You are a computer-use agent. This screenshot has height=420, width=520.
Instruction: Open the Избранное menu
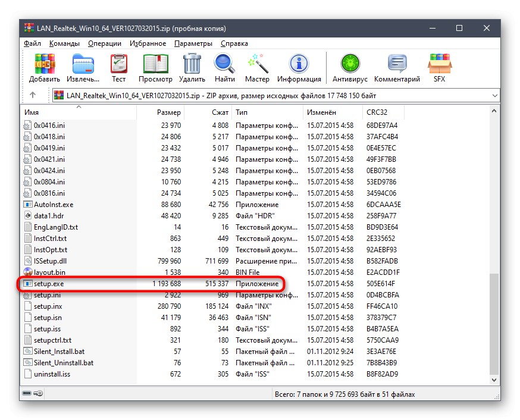(148, 43)
